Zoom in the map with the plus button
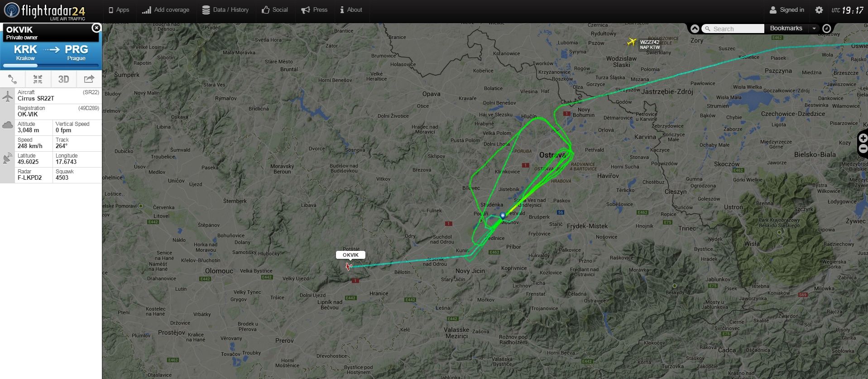The height and width of the screenshot is (379, 868). [863, 139]
